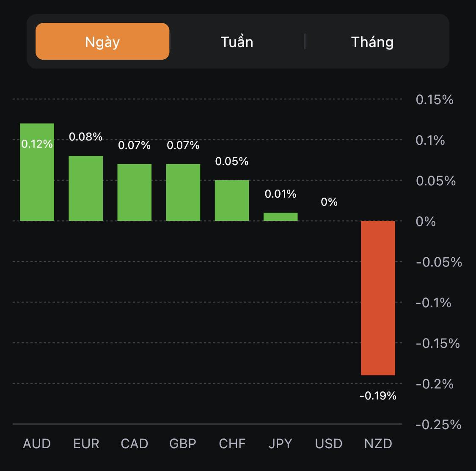The width and height of the screenshot is (476, 471).
Task: Select the JPY axis label
Action: [280, 443]
